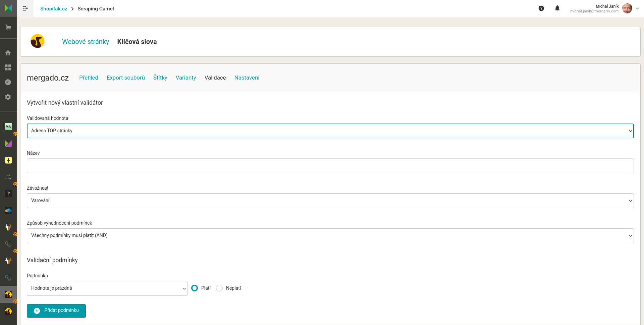644x325 pixels.
Task: Switch to the Štítky tab
Action: (x=160, y=78)
